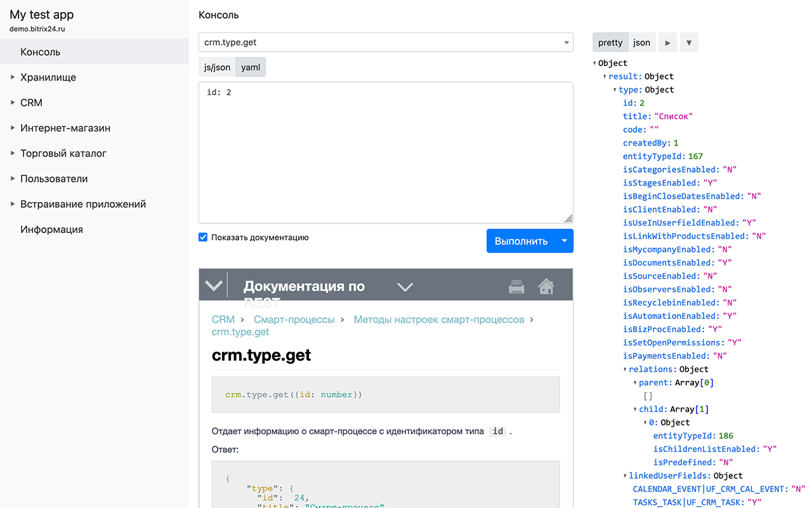Viewport: 812px width, 508px height.
Task: Open Консоль in the sidebar
Action: [x=95, y=52]
